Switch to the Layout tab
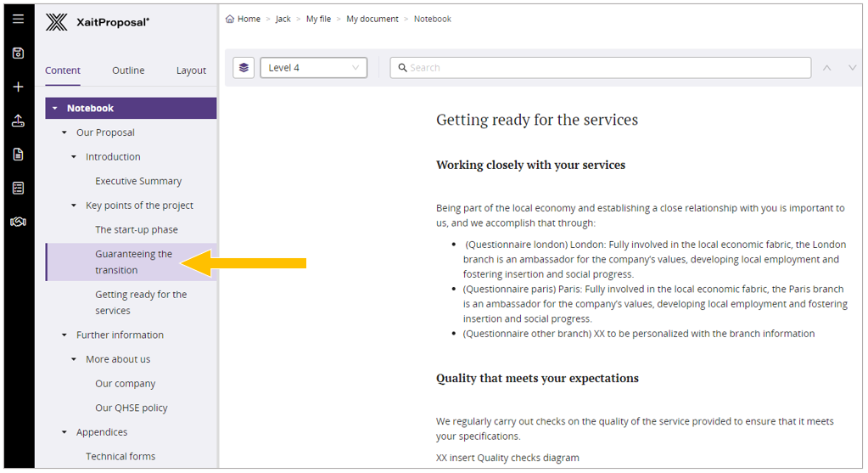Image resolution: width=868 pixels, height=473 pixels. click(191, 70)
